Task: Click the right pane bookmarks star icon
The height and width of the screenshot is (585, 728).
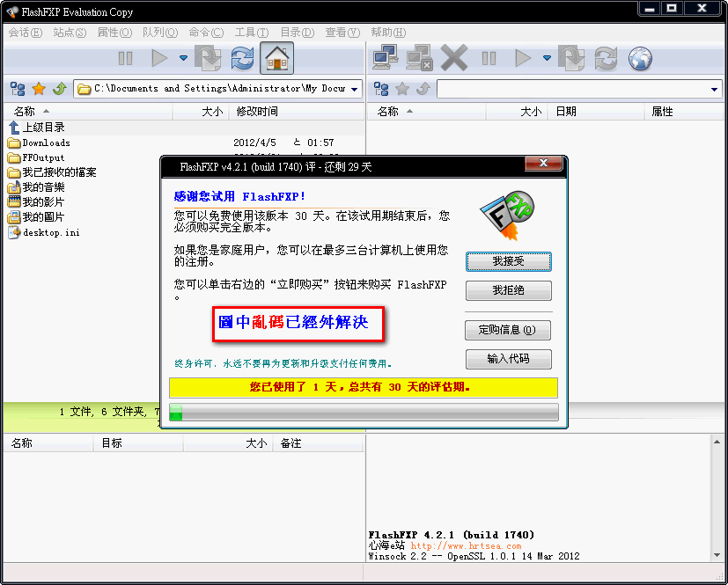Action: (402, 89)
